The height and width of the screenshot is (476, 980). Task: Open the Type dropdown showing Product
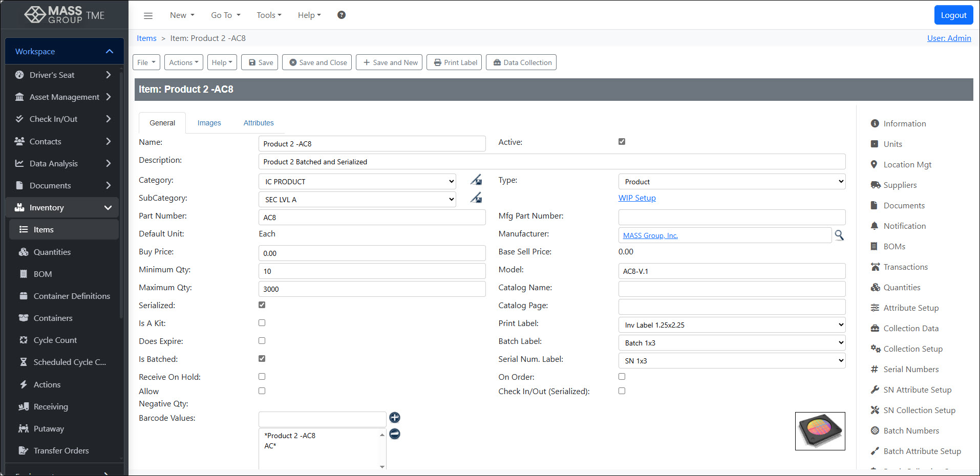tap(731, 181)
